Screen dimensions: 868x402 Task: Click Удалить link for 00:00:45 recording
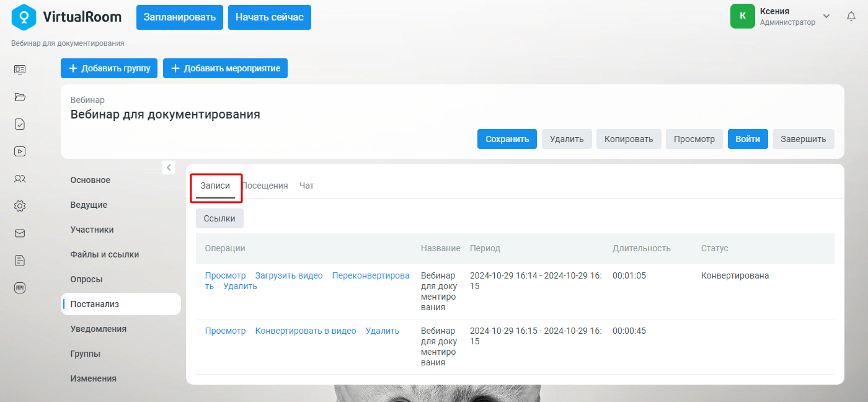click(x=383, y=331)
